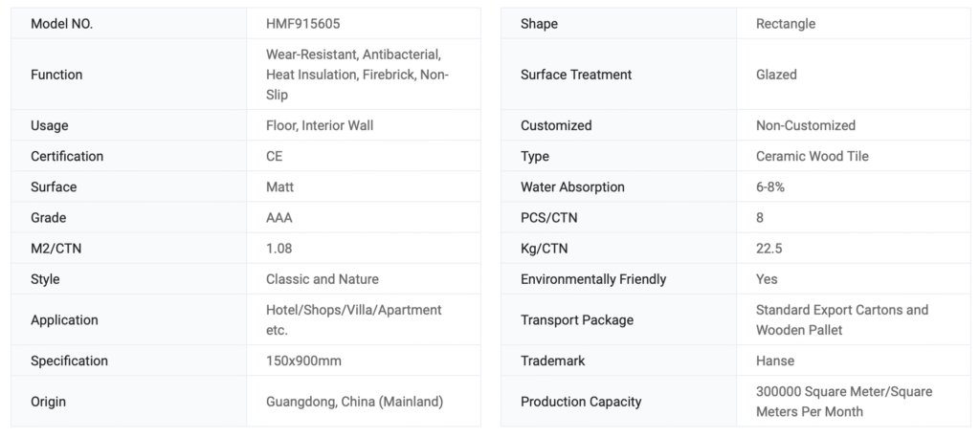Click the Matt surface value

[x=279, y=186]
